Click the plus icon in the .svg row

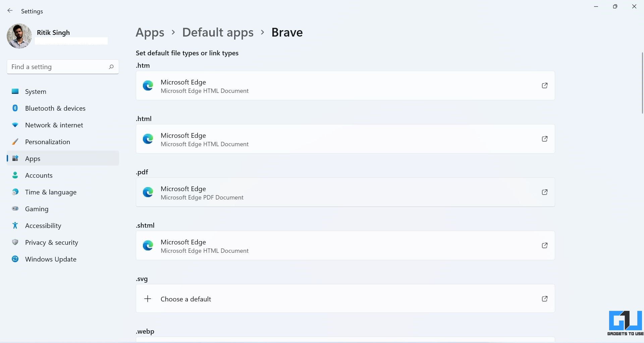(148, 299)
